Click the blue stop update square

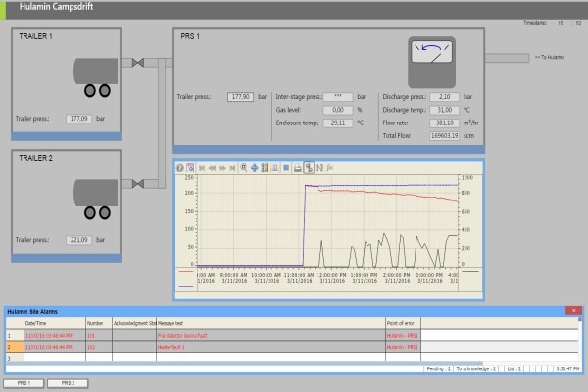[286, 168]
